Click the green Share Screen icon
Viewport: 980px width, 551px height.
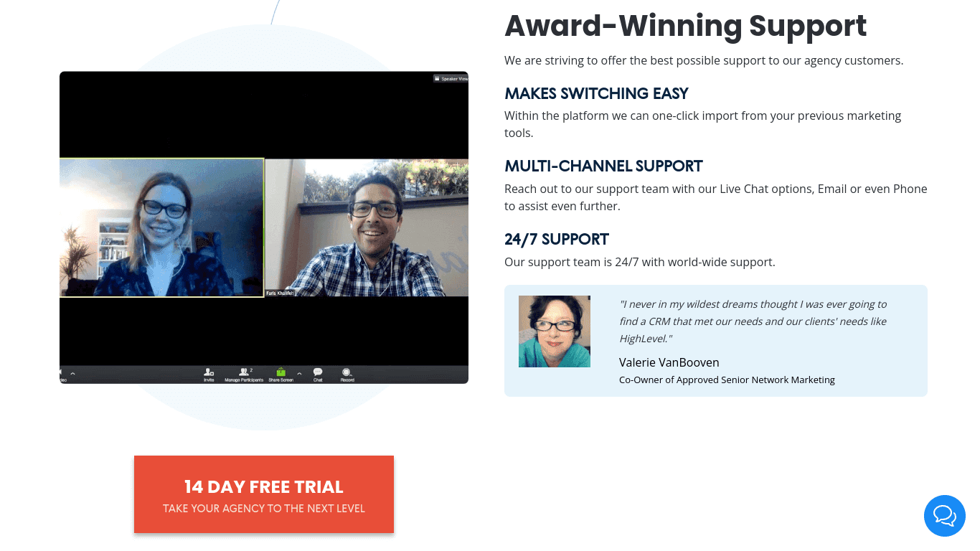coord(281,375)
